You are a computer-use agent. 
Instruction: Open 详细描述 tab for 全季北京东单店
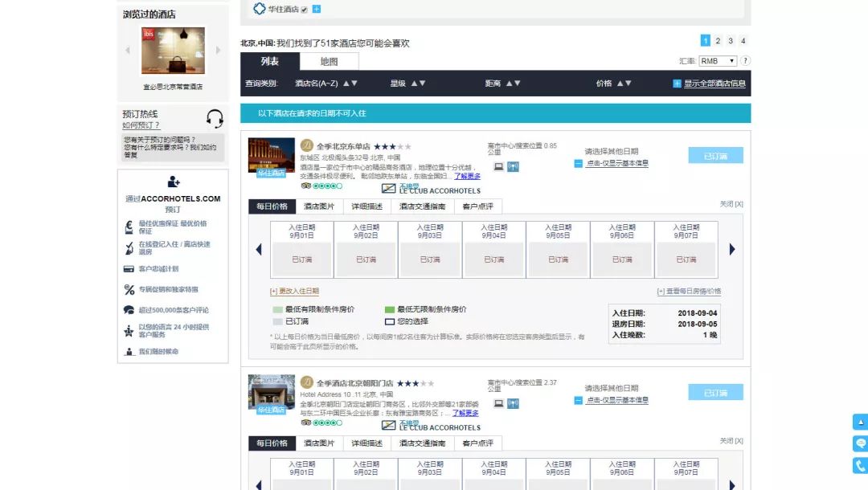pos(367,206)
